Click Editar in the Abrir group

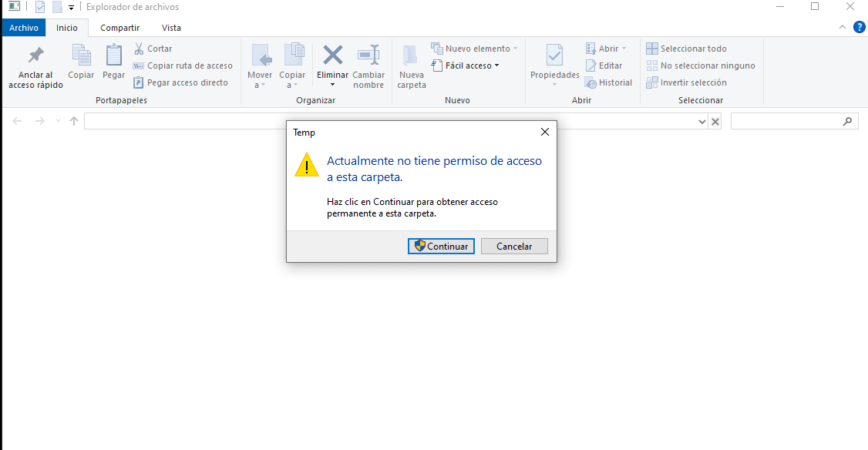click(604, 65)
